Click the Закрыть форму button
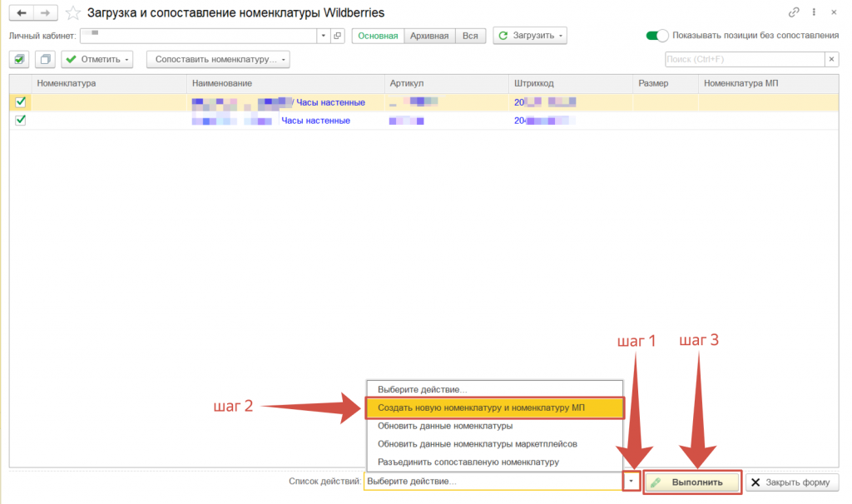Screen dimensions: 852x504 792,482
